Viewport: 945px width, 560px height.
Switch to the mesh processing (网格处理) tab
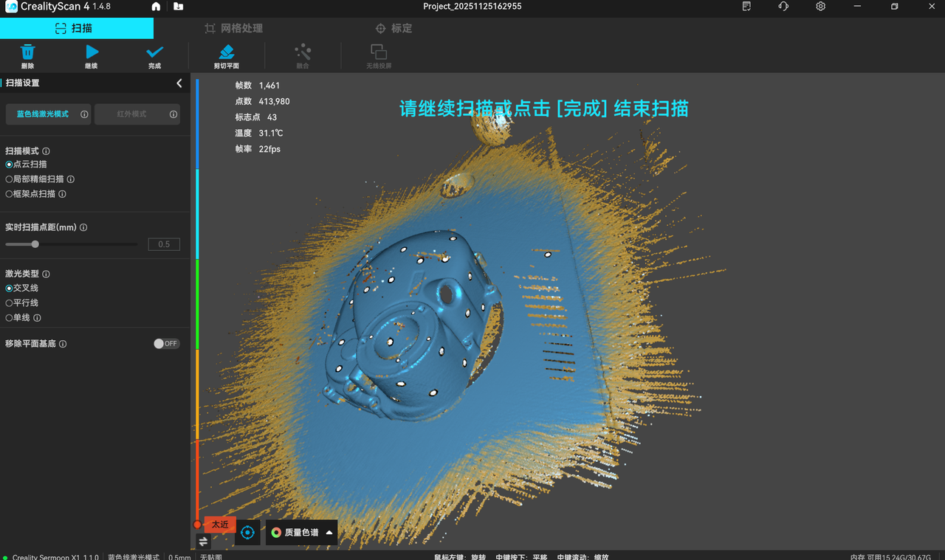pos(233,28)
